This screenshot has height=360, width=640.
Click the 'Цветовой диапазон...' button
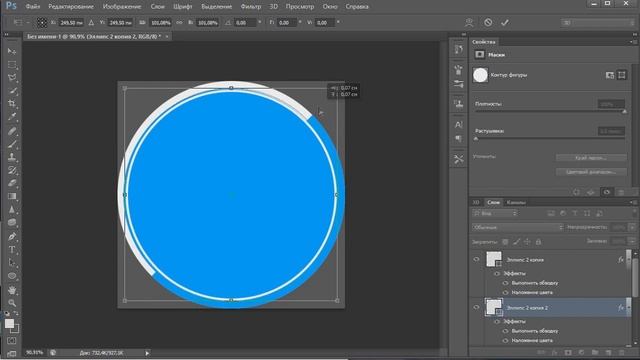tap(591, 172)
